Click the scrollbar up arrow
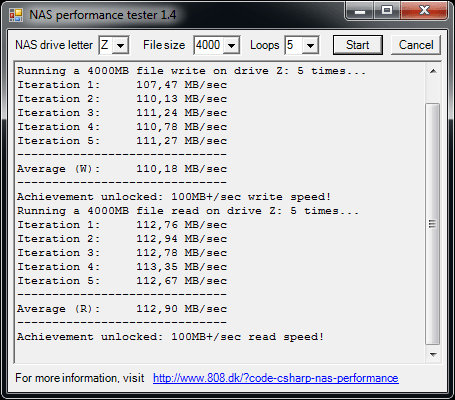Screen dimensions: 455x400 433,71
